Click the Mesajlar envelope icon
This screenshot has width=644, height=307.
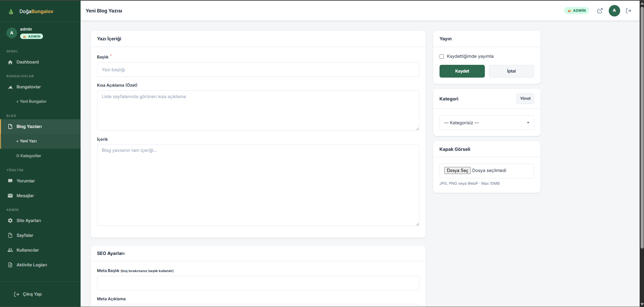click(x=10, y=196)
